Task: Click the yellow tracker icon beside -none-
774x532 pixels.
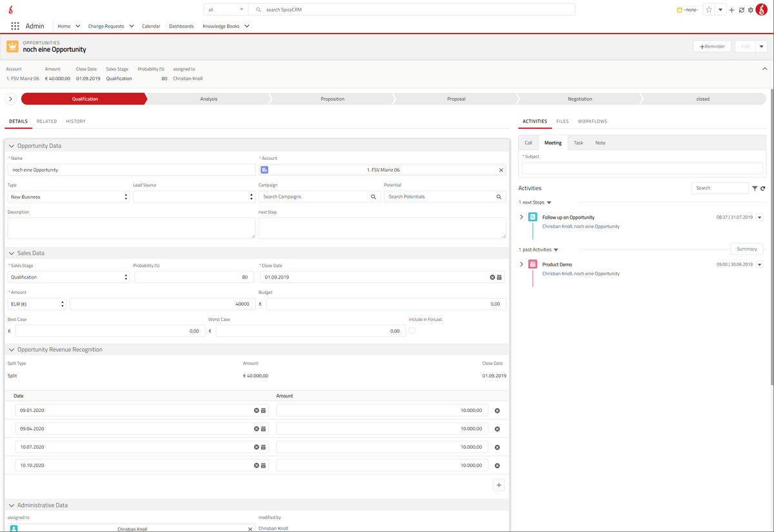Action: pos(679,10)
